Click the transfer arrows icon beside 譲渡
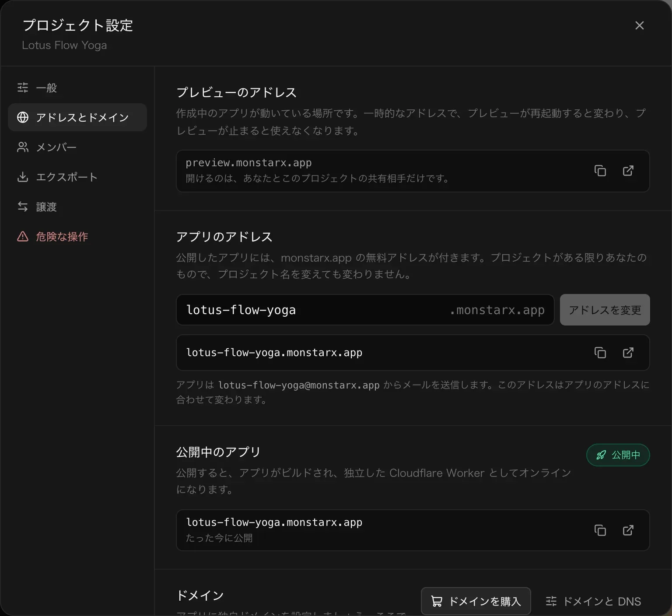This screenshot has width=672, height=616. tap(23, 206)
